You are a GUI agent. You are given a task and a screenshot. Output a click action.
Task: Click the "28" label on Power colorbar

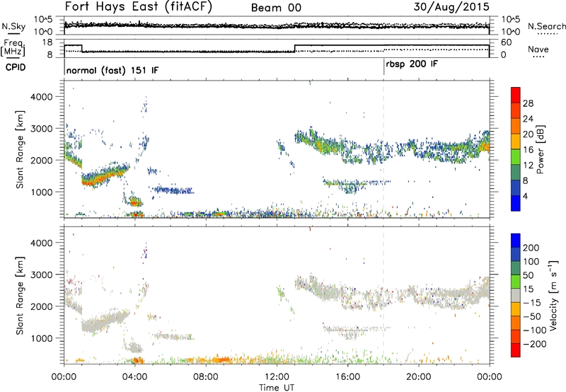(x=528, y=103)
